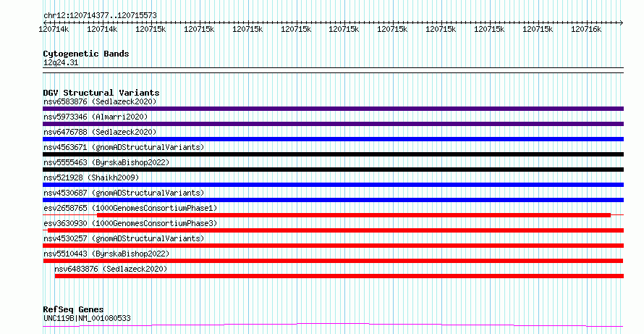
Task: Open variant nsv5973346 (Almarri2020) label
Action: [96, 117]
